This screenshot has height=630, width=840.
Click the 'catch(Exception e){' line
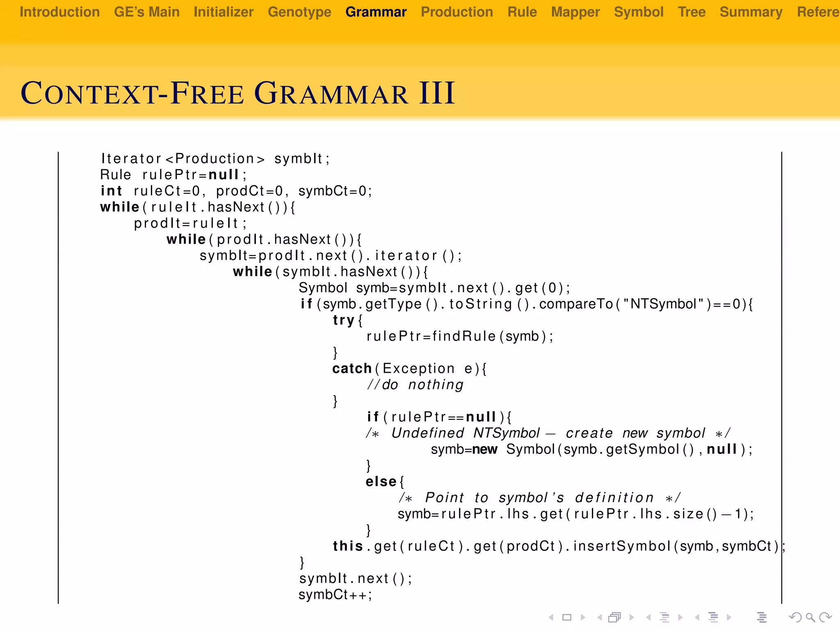(409, 368)
